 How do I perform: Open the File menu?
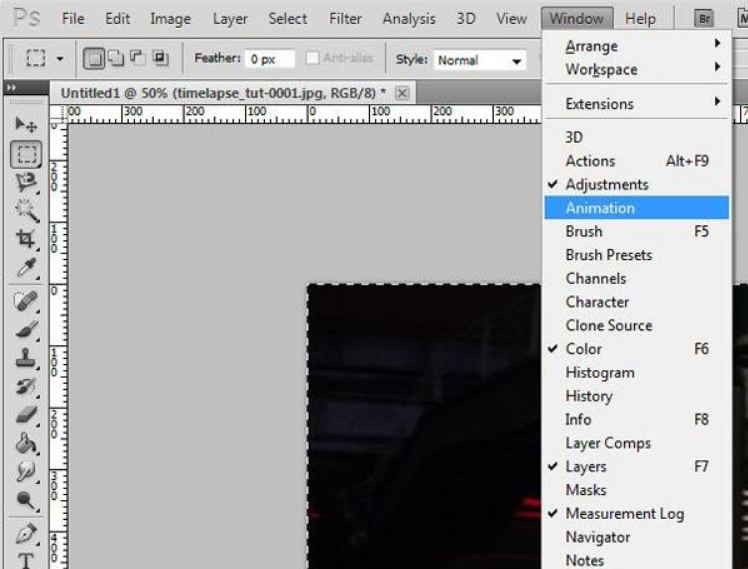click(x=73, y=19)
